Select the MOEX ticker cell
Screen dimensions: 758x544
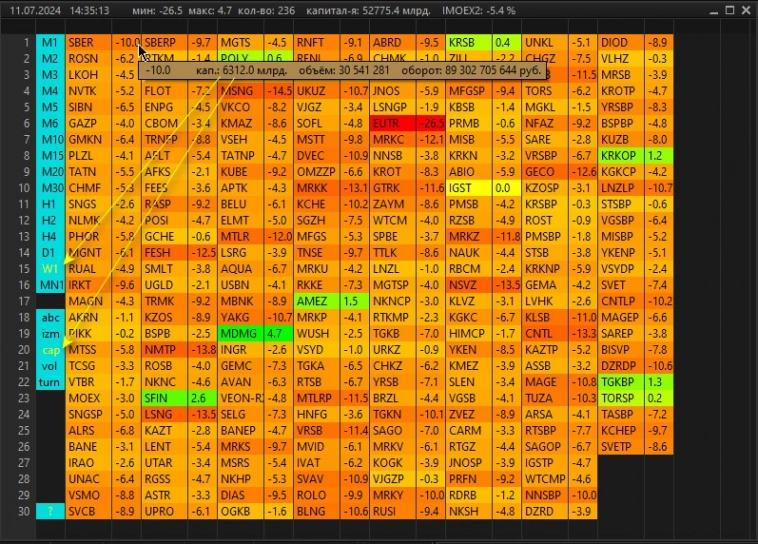pos(88,398)
